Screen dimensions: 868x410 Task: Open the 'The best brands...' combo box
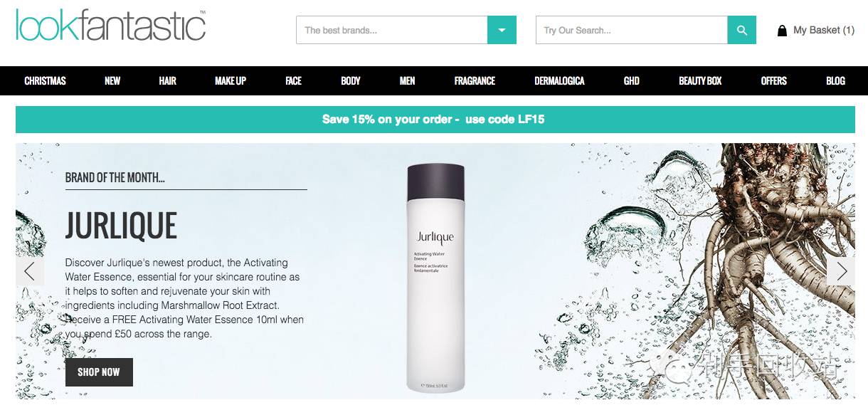406,30
